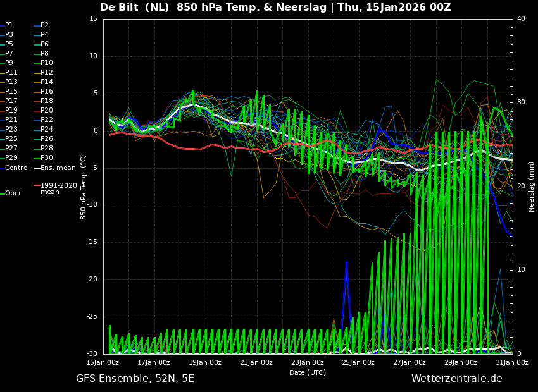Click the -15 temperature axis tick label
The image size is (538, 392).
[92, 242]
